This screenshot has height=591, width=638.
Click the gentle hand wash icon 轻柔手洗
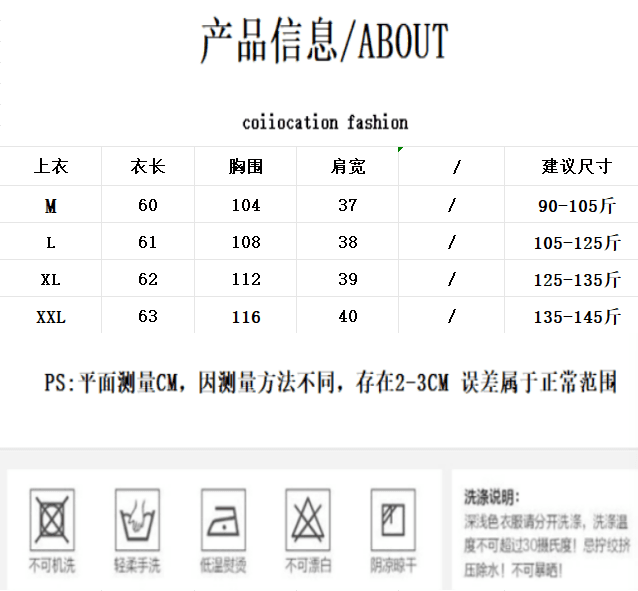pyautogui.click(x=138, y=520)
